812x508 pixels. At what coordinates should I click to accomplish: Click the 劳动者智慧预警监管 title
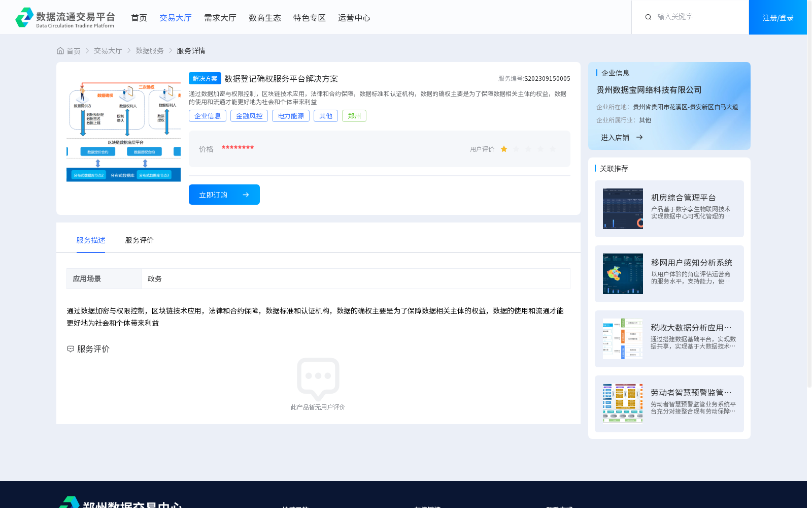pos(691,393)
